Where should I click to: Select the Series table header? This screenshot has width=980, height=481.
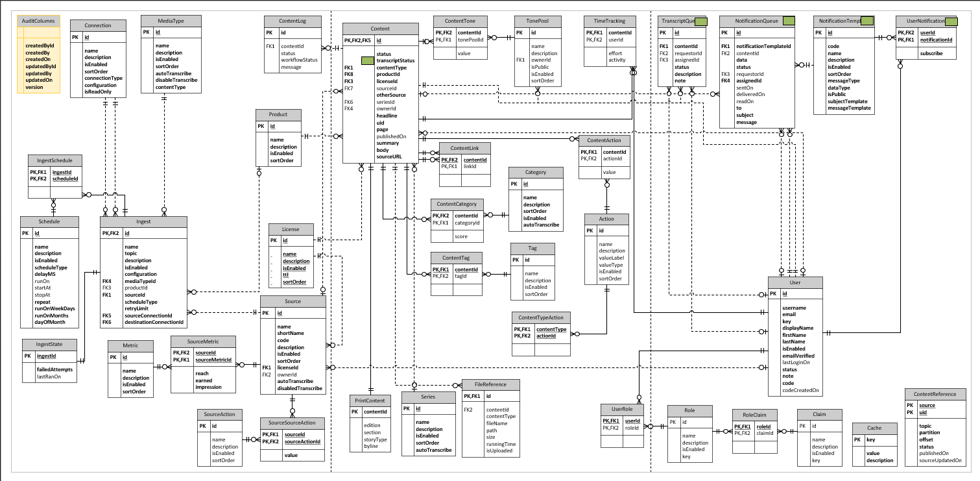coord(428,397)
